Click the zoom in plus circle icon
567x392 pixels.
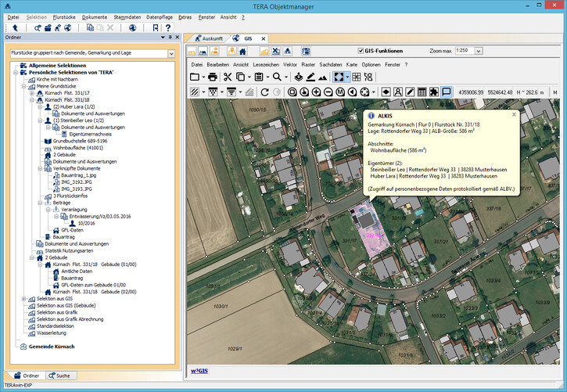[318, 92]
